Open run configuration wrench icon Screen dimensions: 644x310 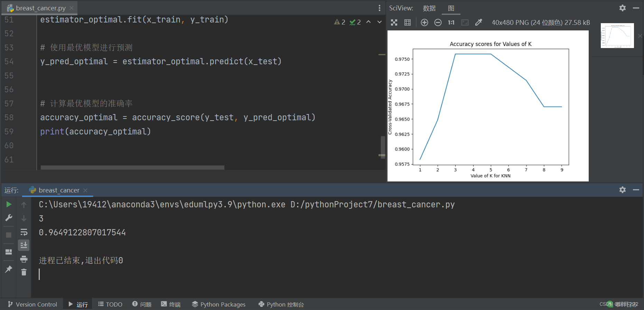point(9,218)
